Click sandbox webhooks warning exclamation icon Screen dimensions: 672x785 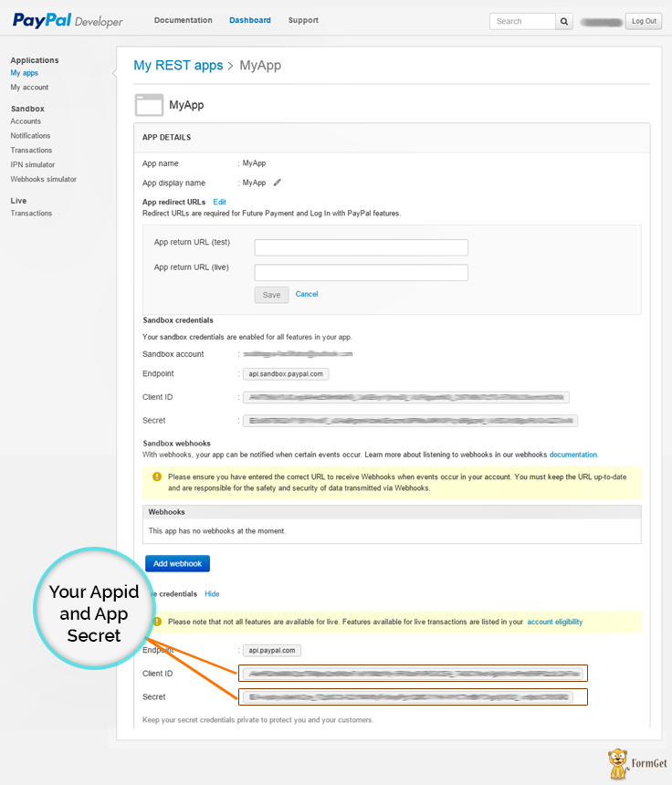tap(157, 476)
